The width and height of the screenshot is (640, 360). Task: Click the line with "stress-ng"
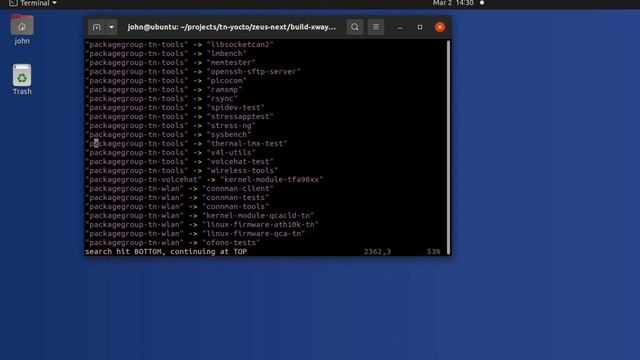pos(171,125)
